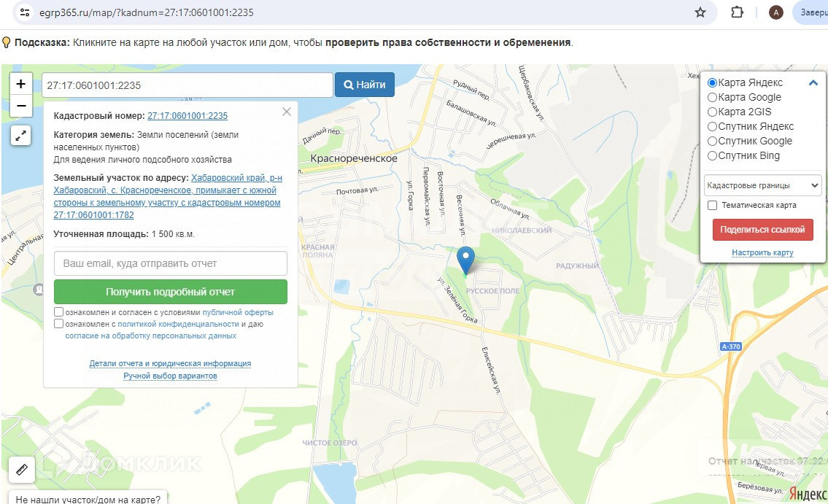Viewport: 828px width, 504px height.
Task: Click the КРАСНАЯ ПОЛЯНА map label
Action: pyautogui.click(x=318, y=251)
